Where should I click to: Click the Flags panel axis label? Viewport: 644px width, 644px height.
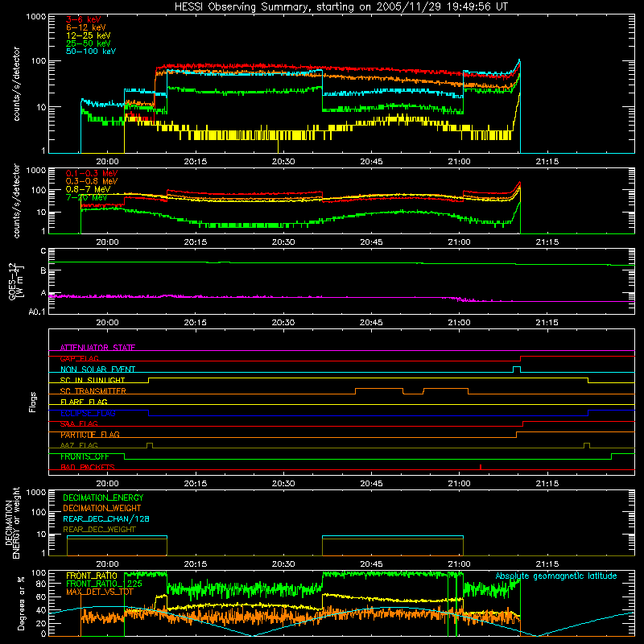click(x=32, y=402)
